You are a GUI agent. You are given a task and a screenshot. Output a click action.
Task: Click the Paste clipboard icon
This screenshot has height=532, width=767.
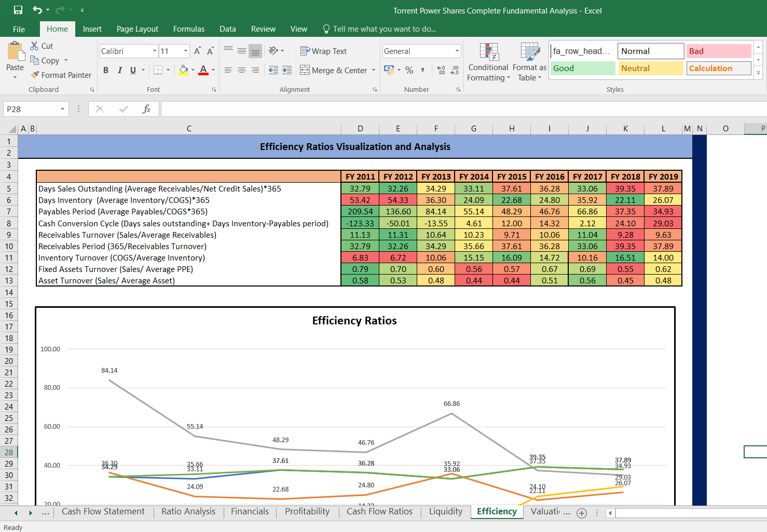[x=15, y=52]
